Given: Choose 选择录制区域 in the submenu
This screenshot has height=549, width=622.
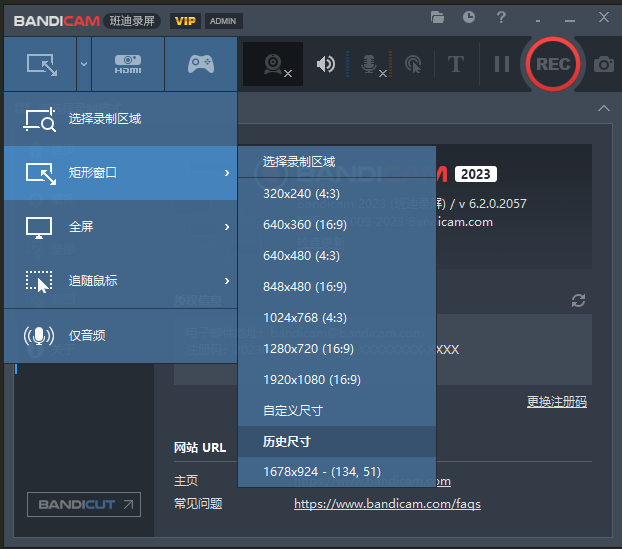Looking at the screenshot, I should (x=337, y=162).
